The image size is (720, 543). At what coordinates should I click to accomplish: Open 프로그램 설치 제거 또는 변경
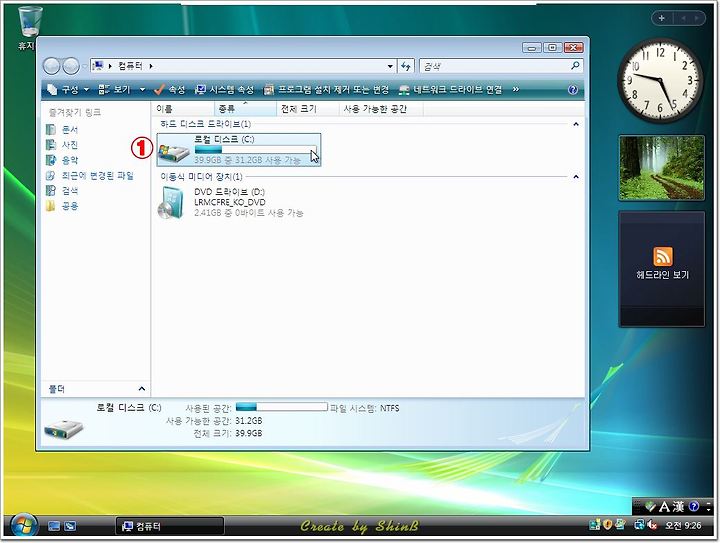326,90
